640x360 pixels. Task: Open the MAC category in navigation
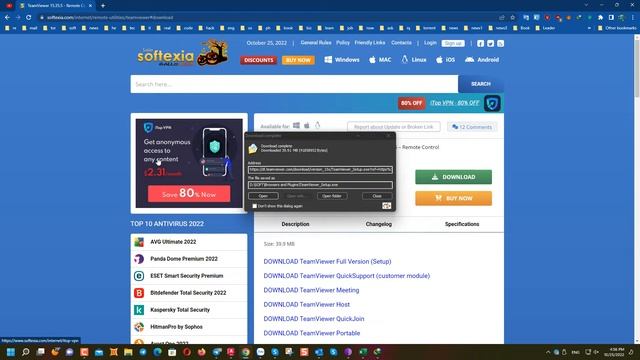click(380, 60)
